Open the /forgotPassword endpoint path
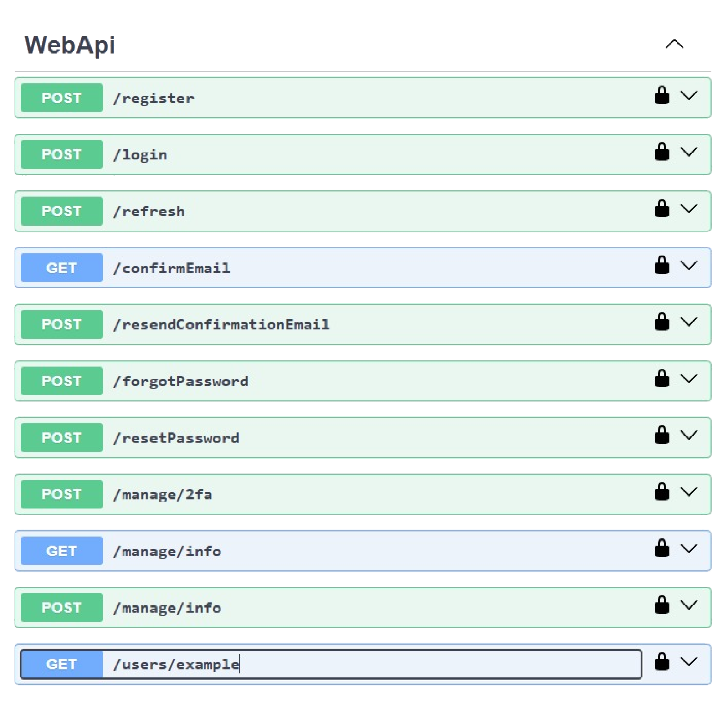 pos(181,381)
